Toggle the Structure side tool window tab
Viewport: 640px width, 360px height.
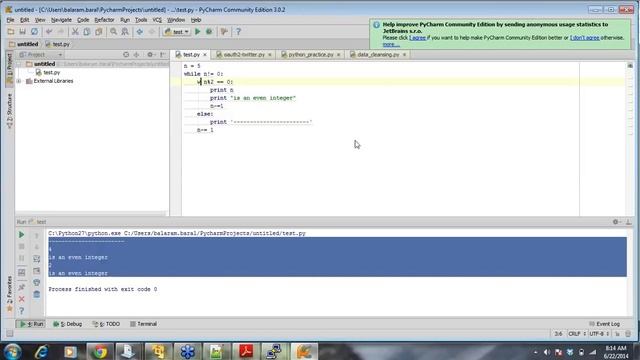click(x=9, y=111)
